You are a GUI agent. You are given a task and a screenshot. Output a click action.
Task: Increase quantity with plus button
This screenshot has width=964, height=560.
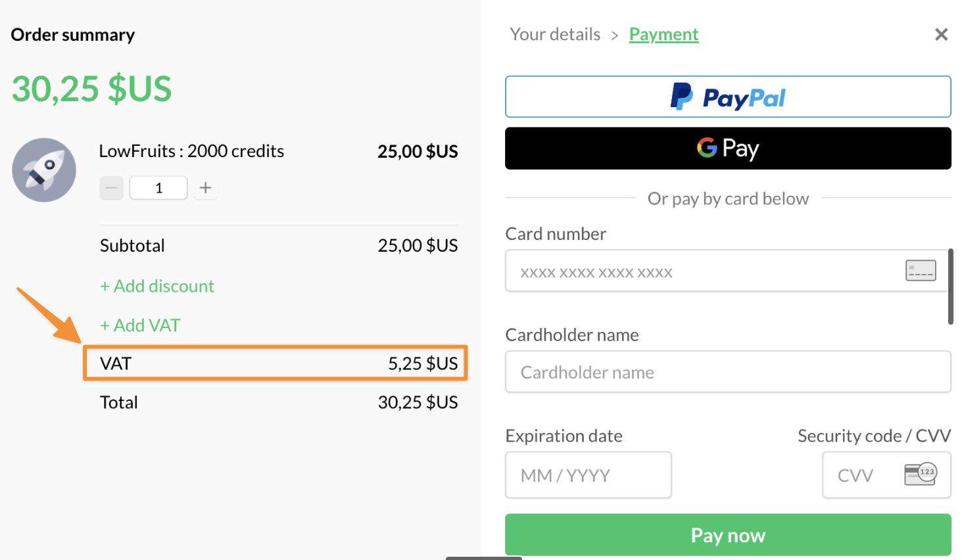tap(205, 188)
